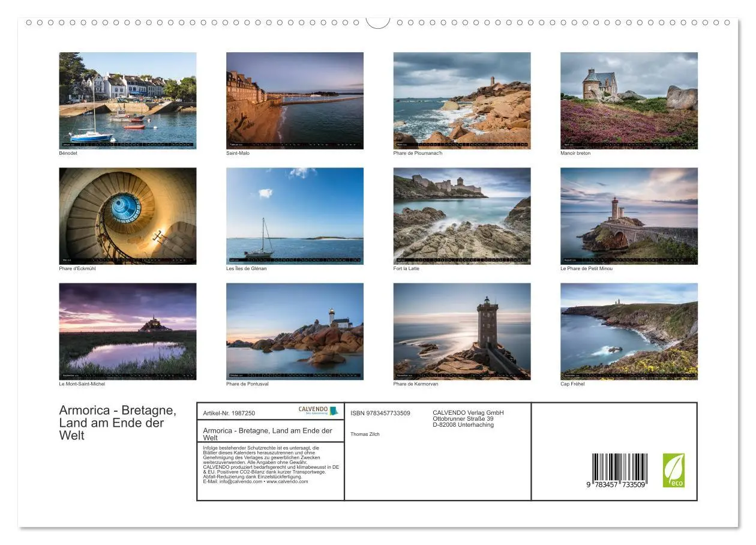Open the Saint-Malo beach photo
Viewport: 756px width, 545px height.
[295, 100]
